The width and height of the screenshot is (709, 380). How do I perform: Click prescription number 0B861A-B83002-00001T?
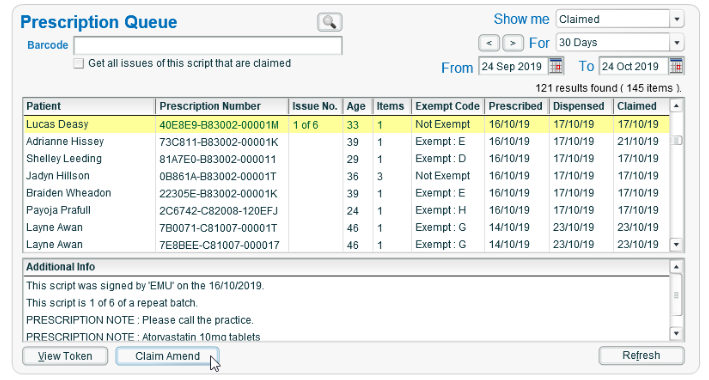[x=218, y=176]
